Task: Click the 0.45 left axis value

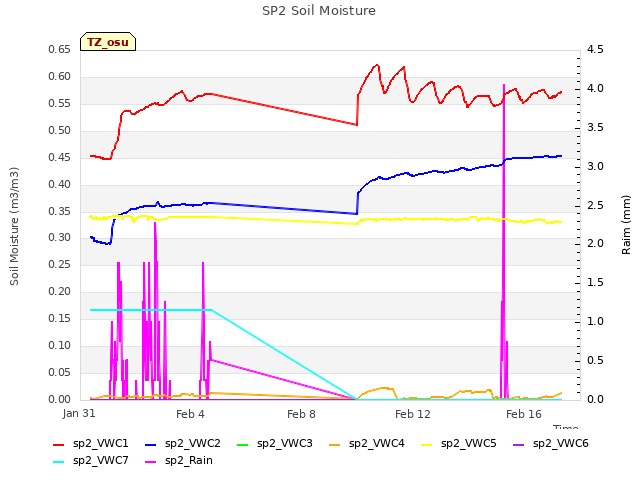Action: [60, 158]
